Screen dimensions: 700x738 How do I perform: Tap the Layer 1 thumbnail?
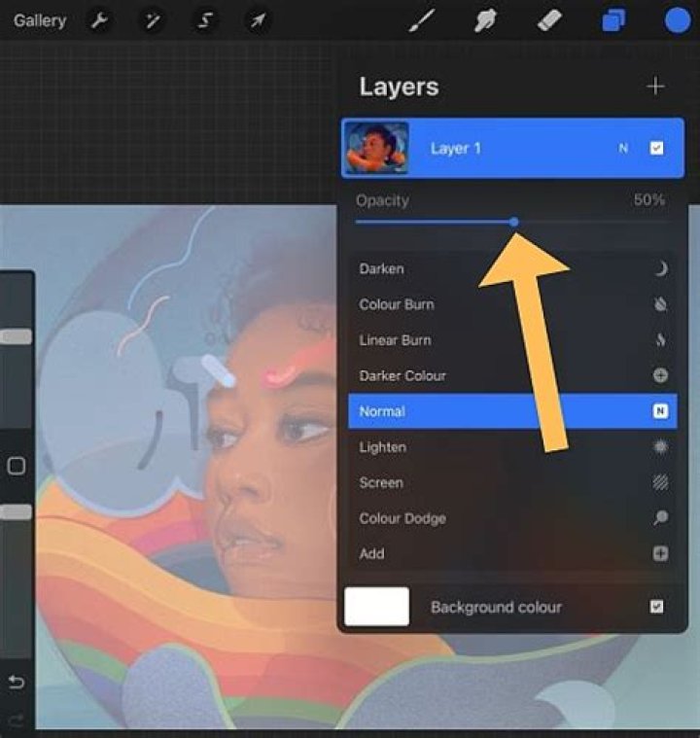point(376,149)
